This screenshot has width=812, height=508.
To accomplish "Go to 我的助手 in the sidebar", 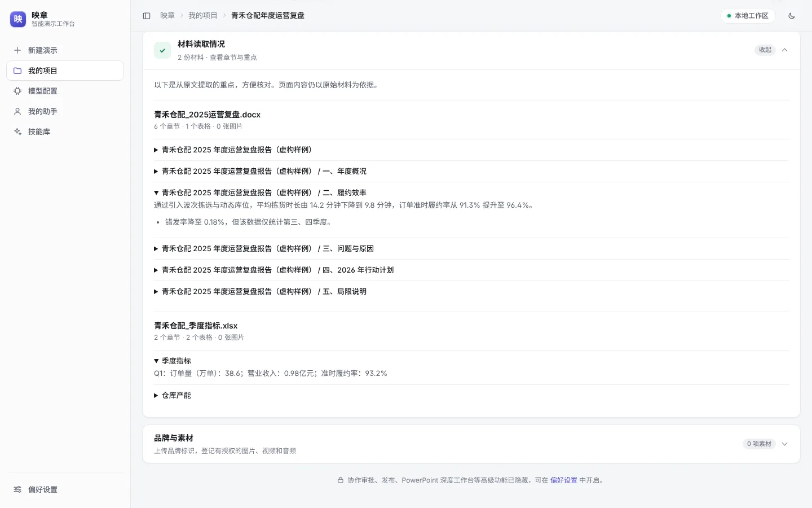I will (65, 111).
